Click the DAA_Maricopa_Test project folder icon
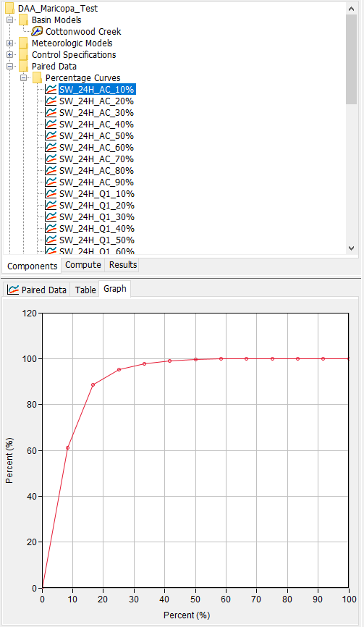Screen dimensions: 364x627 point(10,9)
